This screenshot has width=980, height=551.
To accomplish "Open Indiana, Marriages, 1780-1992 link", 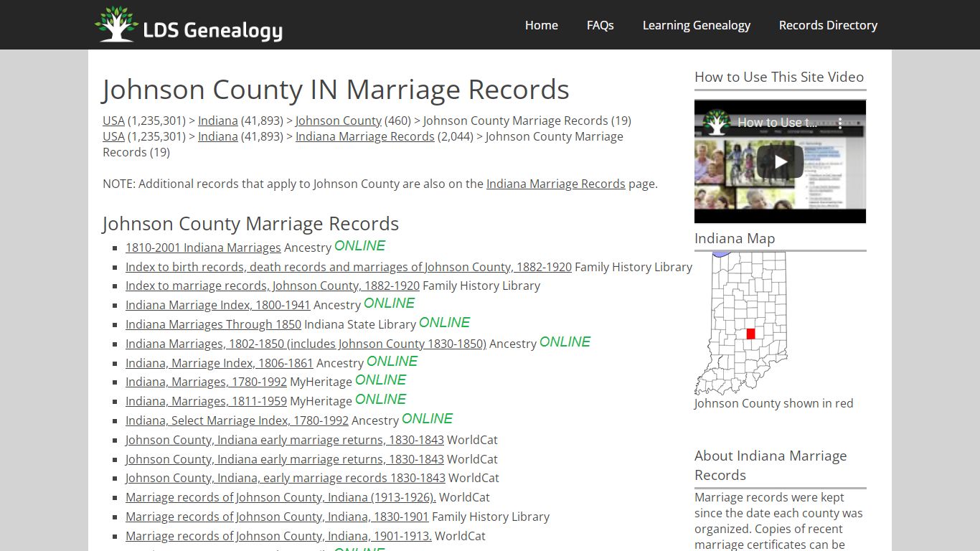I will pos(206,382).
